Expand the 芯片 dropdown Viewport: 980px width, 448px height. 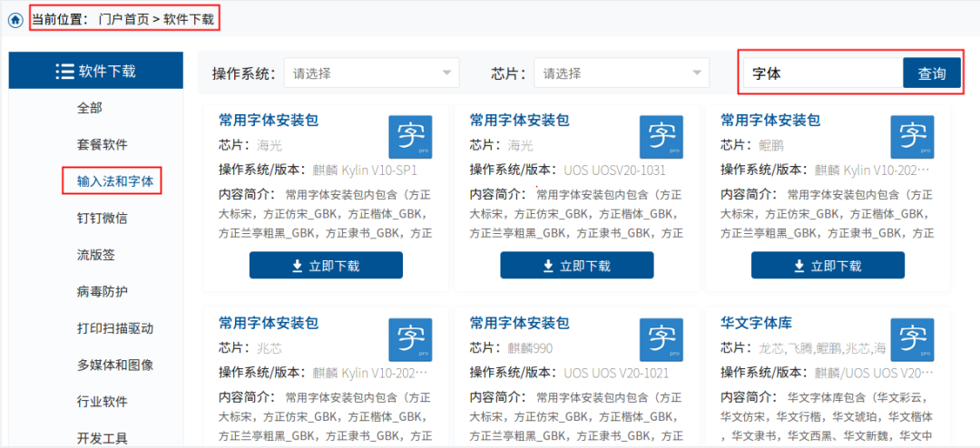[x=622, y=73]
